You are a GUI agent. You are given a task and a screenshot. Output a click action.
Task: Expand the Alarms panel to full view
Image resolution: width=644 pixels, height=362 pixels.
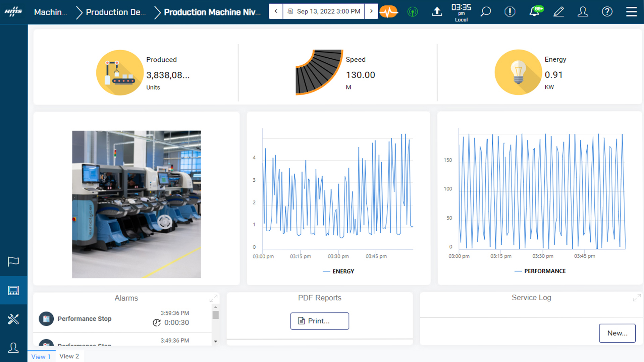coord(214,298)
